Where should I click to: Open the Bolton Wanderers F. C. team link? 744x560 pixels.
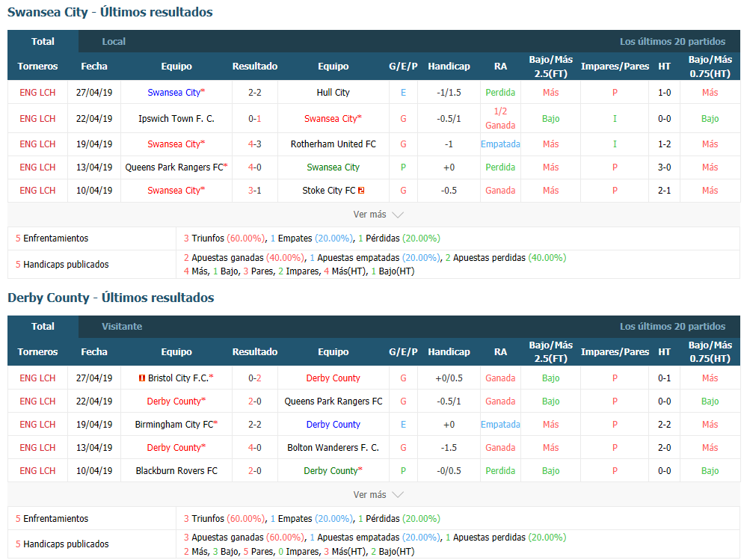point(333,448)
